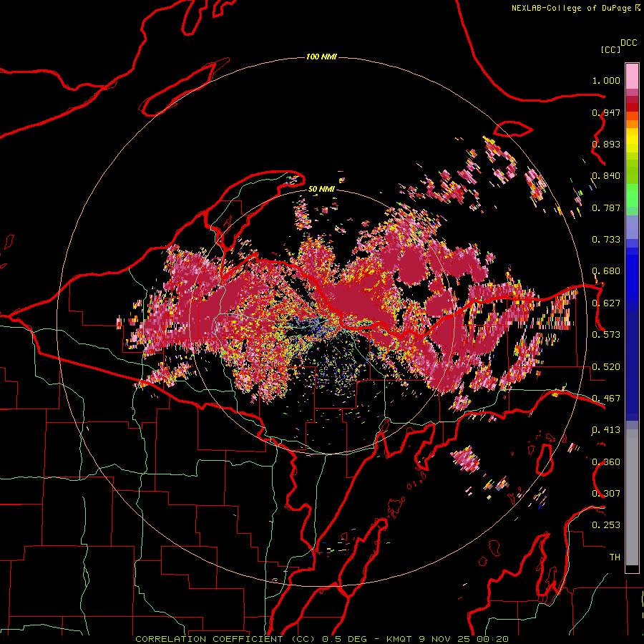The image size is (644, 644).
Task: Click the 0.787 scale value
Action: 606,208
